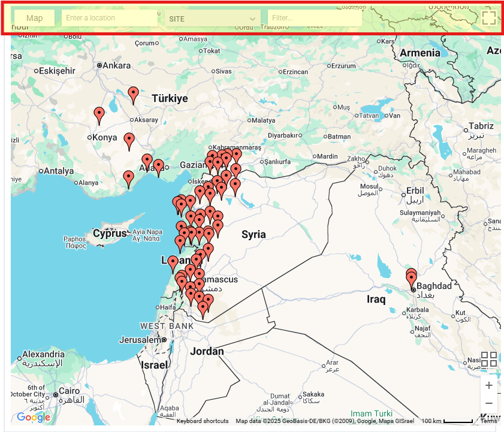Toggle the 100 km scale units
The height and width of the screenshot is (432, 504).
pyautogui.click(x=446, y=421)
